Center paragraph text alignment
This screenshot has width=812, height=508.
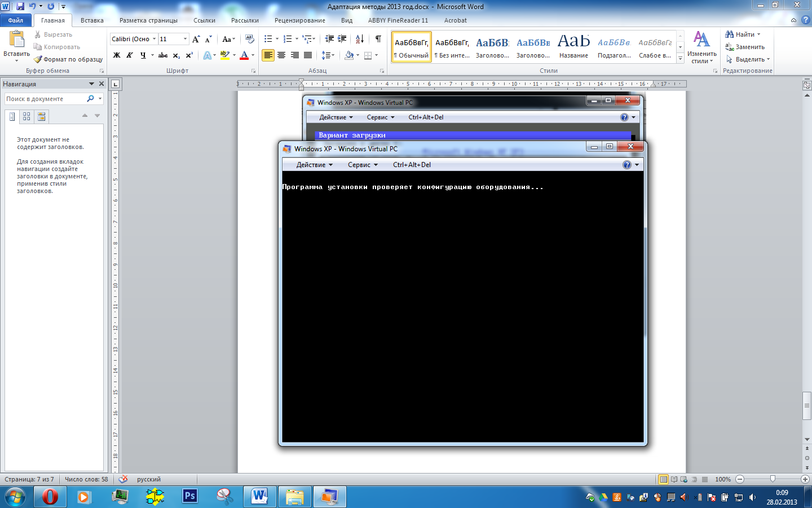pos(281,55)
